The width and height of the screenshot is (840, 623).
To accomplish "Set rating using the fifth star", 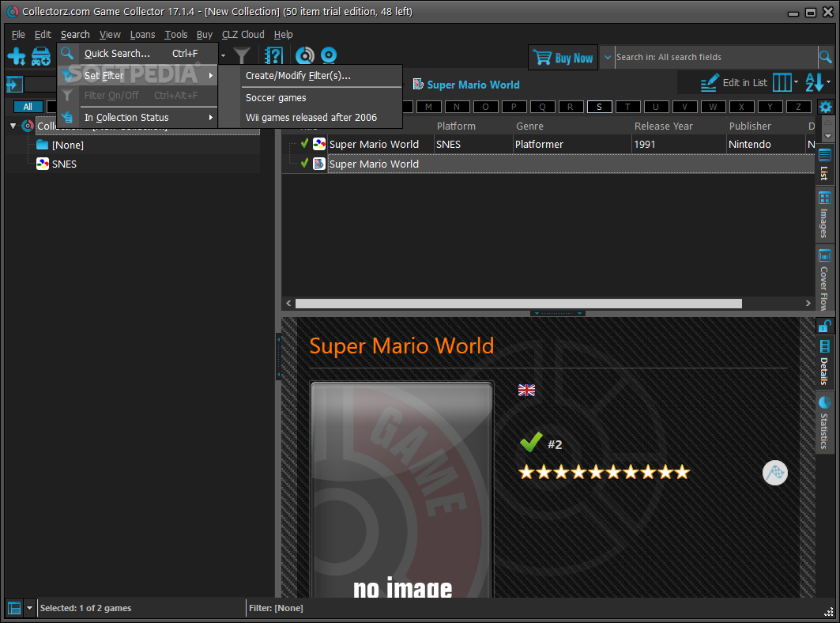I will 596,472.
